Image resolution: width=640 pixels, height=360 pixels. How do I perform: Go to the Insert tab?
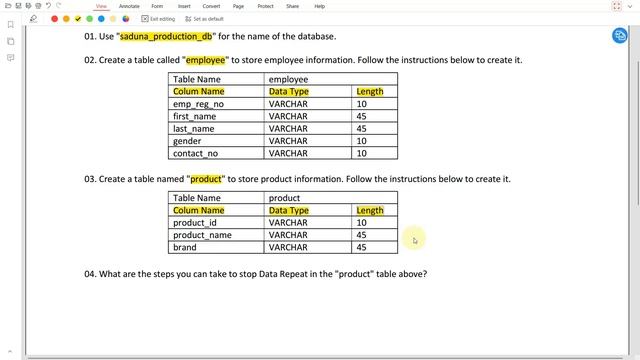coord(184,6)
